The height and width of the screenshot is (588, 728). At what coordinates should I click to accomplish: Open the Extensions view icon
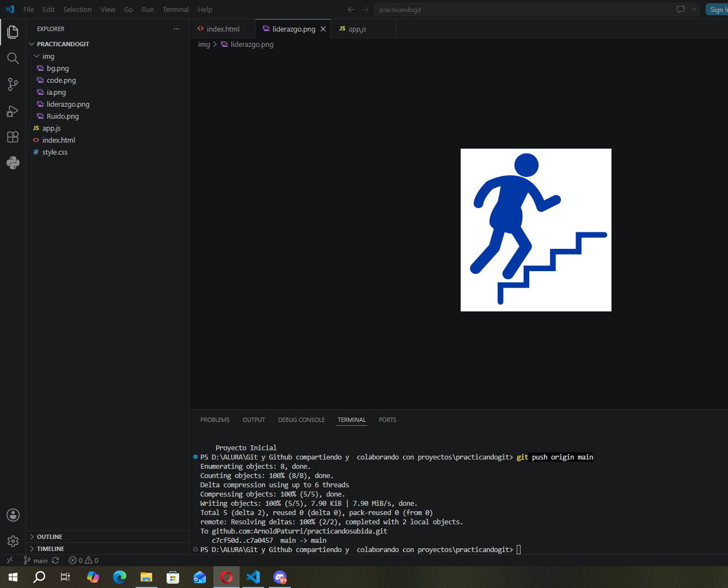coord(13,137)
